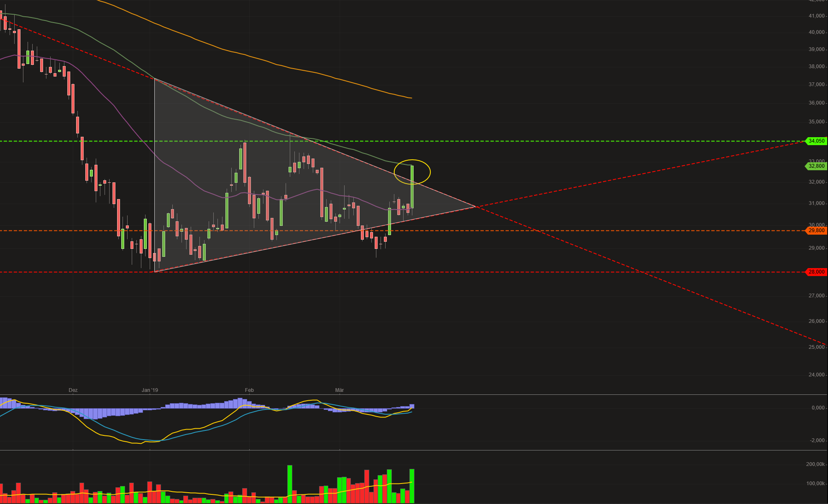
Task: Select the orange moving average line end
Action: (x=411, y=98)
